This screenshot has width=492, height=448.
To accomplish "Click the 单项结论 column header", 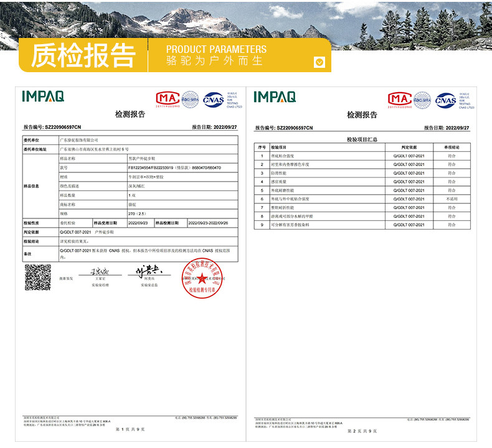I will click(452, 147).
